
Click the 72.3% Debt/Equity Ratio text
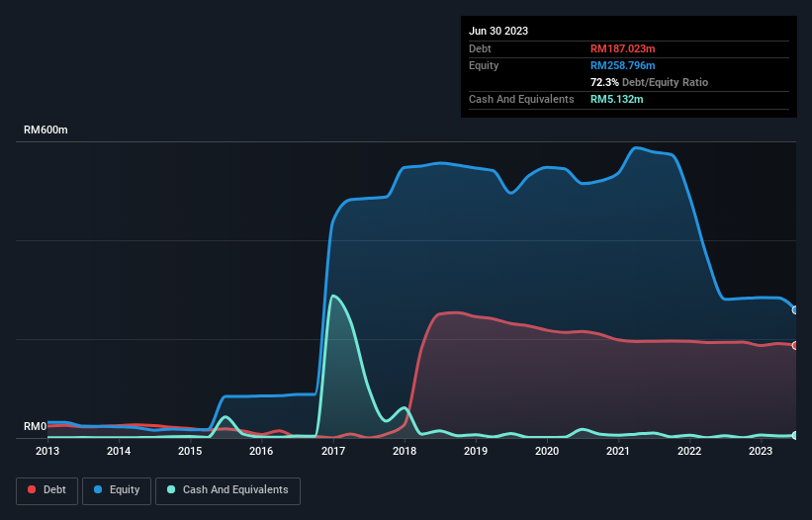(x=649, y=82)
